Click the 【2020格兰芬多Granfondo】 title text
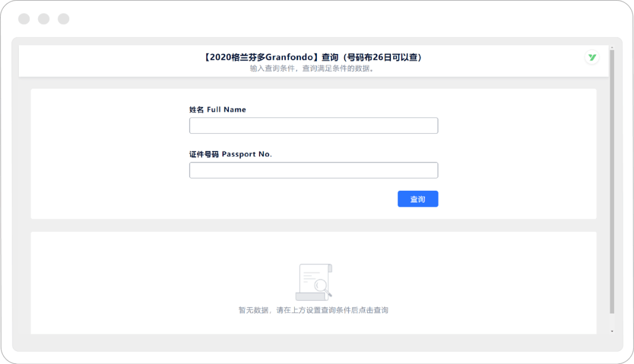The image size is (634, 364). coord(261,57)
